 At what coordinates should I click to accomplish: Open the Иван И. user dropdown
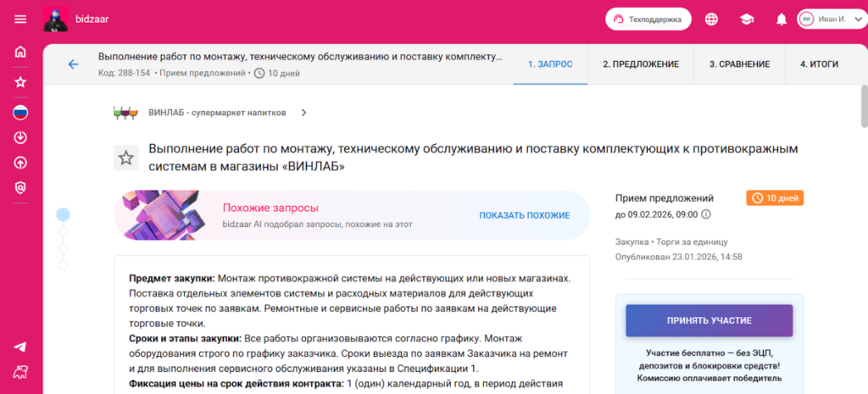click(x=829, y=19)
